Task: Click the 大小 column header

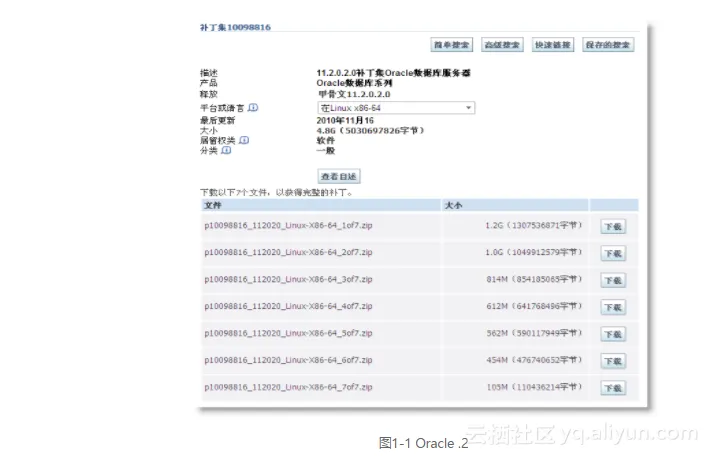Action: click(x=515, y=205)
